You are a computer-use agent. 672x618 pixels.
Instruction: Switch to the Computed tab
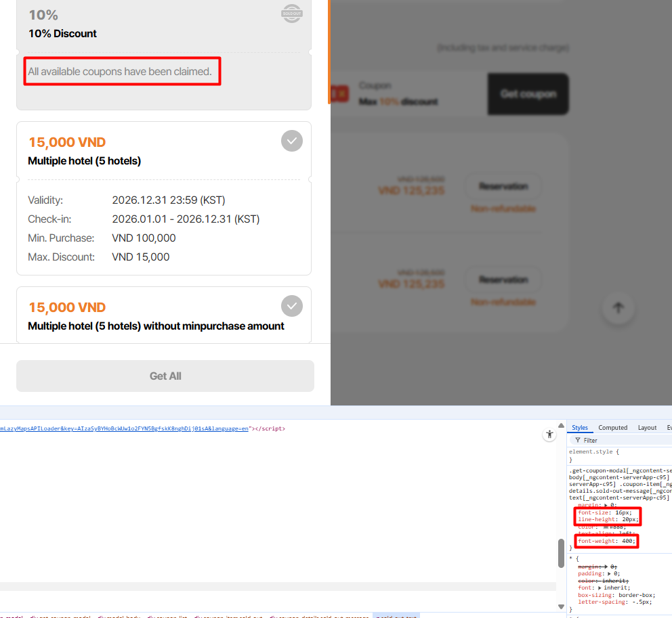[612, 427]
